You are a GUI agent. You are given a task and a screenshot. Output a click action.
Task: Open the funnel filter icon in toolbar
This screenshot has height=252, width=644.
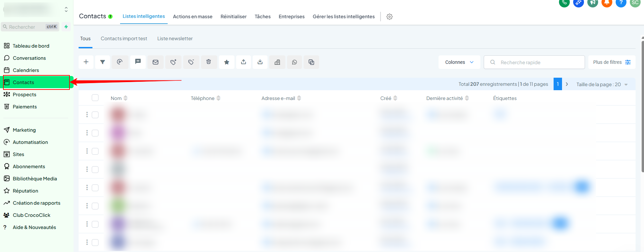pos(103,62)
